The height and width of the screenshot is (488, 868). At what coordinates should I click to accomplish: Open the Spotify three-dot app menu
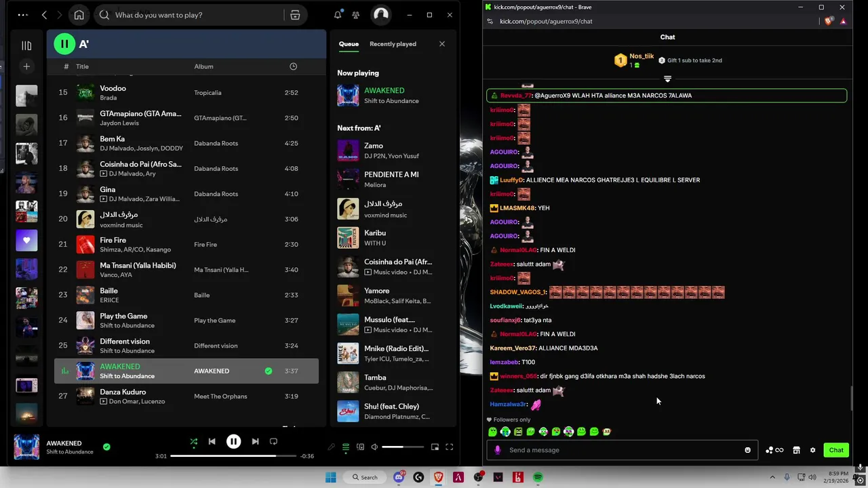23,15
